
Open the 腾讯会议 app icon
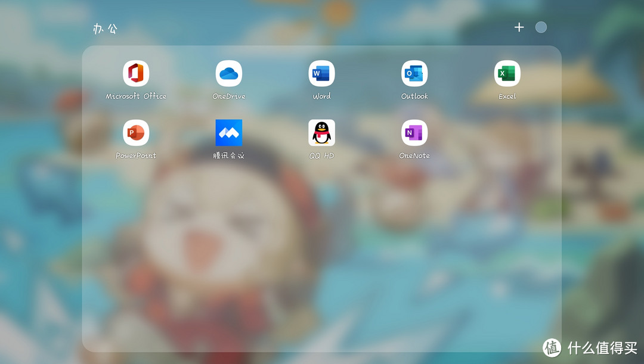[229, 133]
